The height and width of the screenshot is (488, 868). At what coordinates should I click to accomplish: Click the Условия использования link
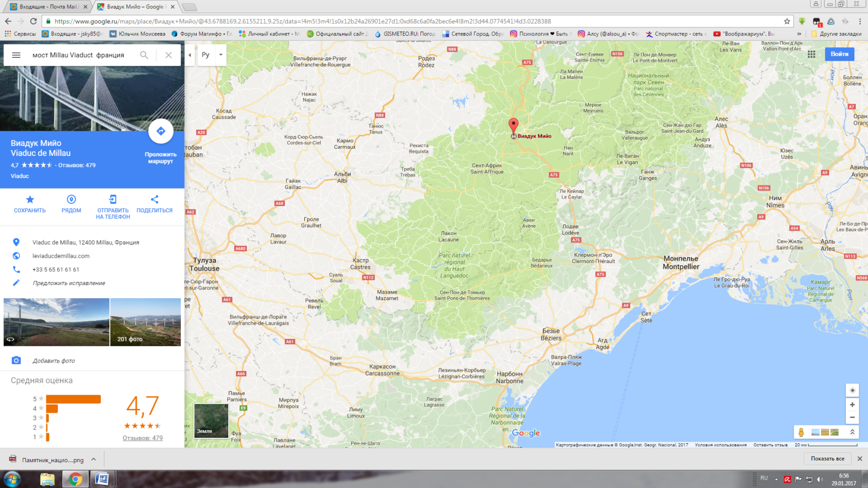pos(720,445)
